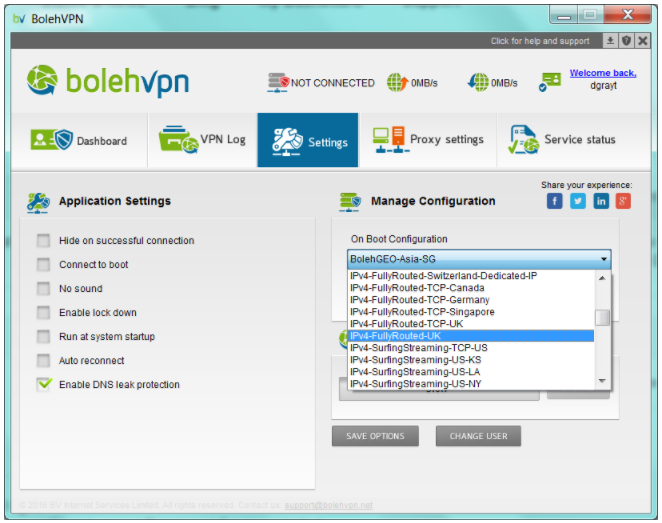Click the support@bolehvpn.net email link
The width and height of the screenshot is (662, 523).
click(x=328, y=505)
